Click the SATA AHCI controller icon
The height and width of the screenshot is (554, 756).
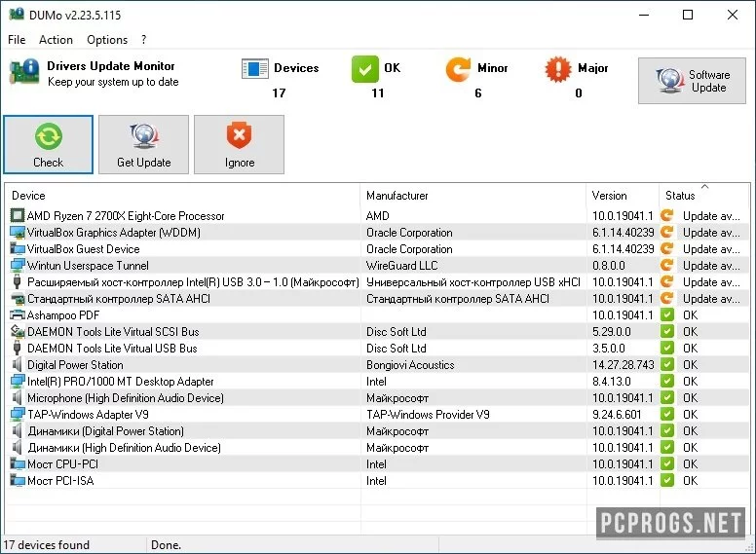(x=18, y=299)
